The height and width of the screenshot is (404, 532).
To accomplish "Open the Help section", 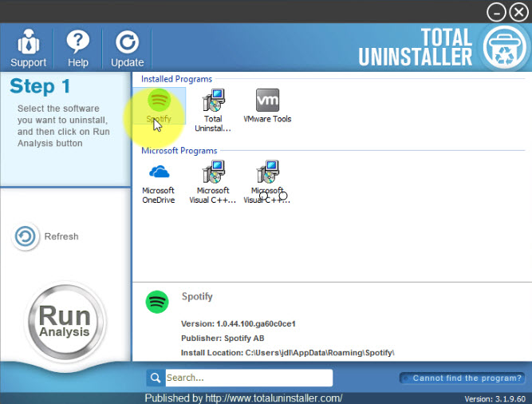I will pyautogui.click(x=77, y=48).
